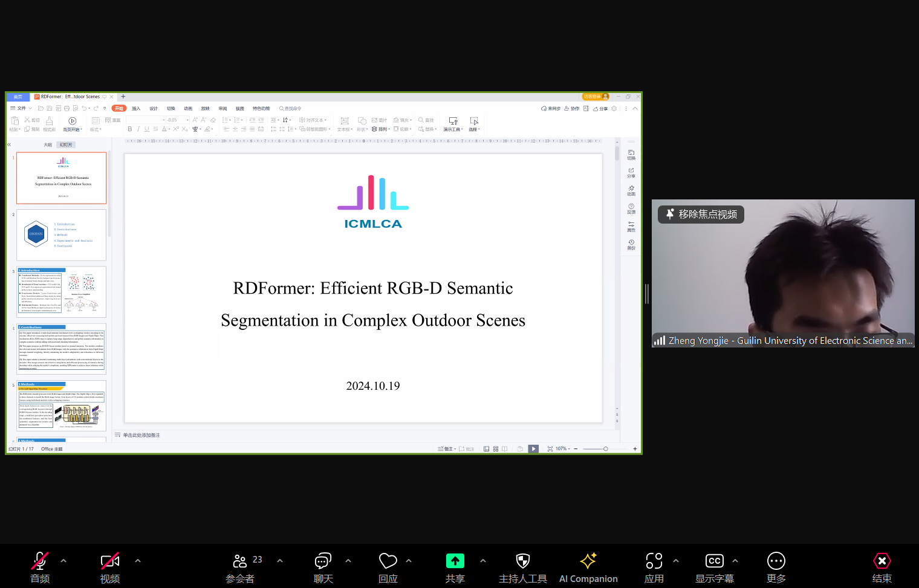
Task: Switch to 大纲 outline view tab
Action: [x=48, y=145]
